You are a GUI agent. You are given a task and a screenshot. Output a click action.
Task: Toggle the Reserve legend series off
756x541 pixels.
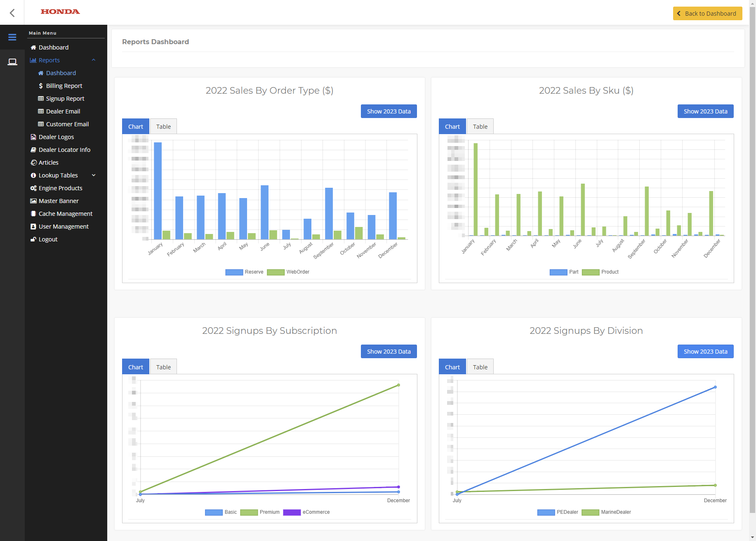click(234, 272)
